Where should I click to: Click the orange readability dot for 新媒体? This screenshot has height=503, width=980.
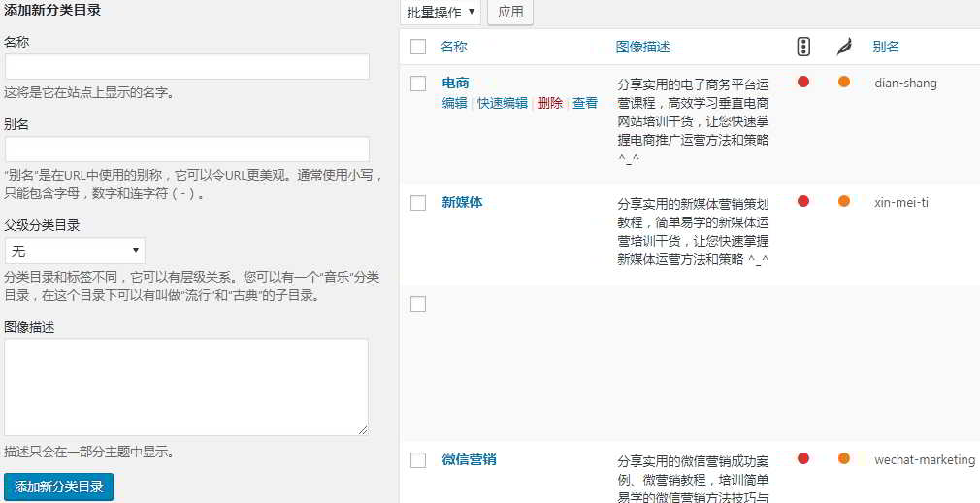coord(844,201)
